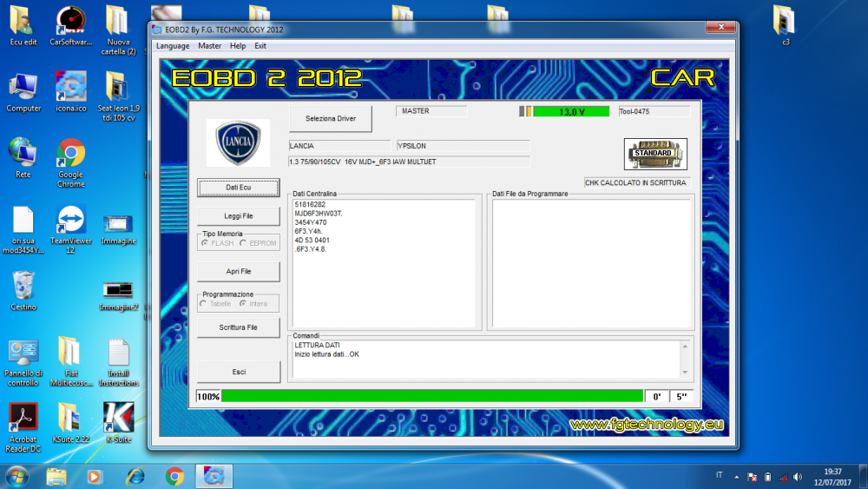Viewport: 868px width, 489px height.
Task: Launch Google Chrome desktop shortcut
Action: pyautogui.click(x=71, y=162)
